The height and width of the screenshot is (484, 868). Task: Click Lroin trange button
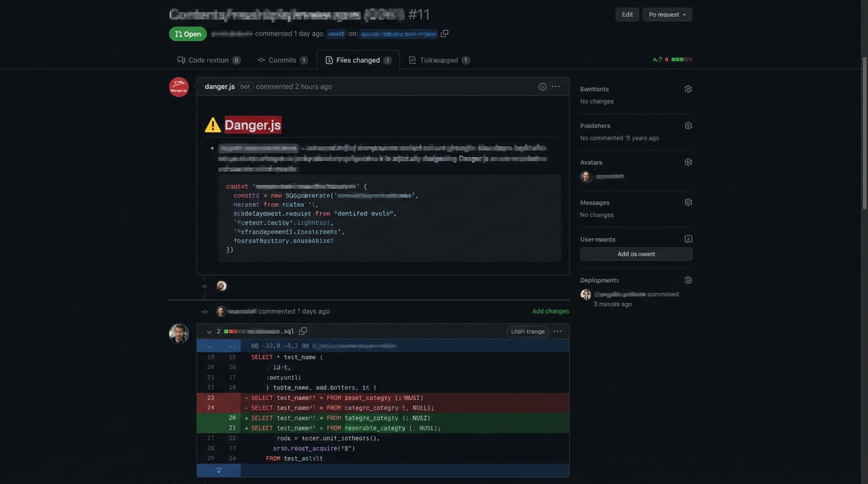coord(527,331)
